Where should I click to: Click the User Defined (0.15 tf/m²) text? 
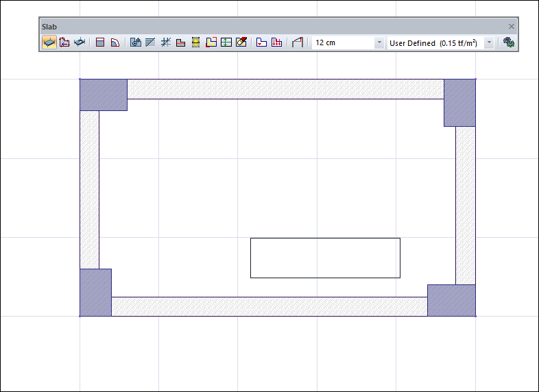pos(432,42)
